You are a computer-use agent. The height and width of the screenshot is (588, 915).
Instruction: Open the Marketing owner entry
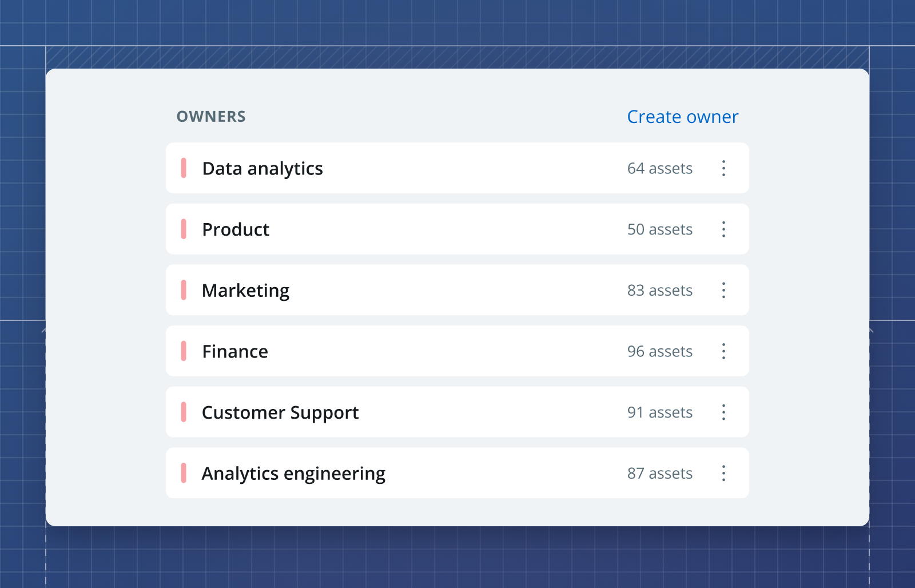pyautogui.click(x=457, y=290)
